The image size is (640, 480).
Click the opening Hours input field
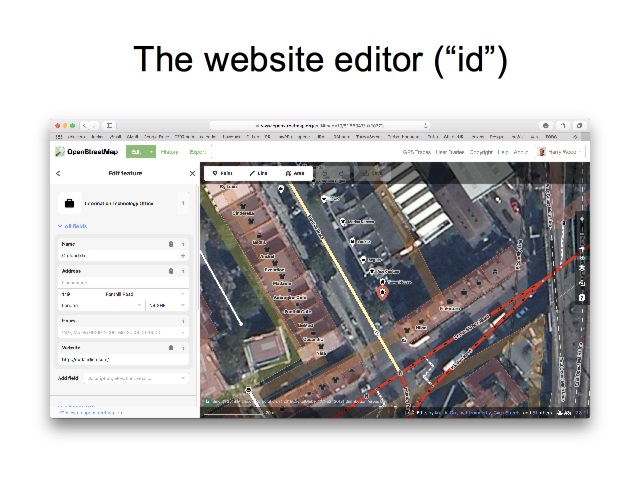tap(123, 333)
